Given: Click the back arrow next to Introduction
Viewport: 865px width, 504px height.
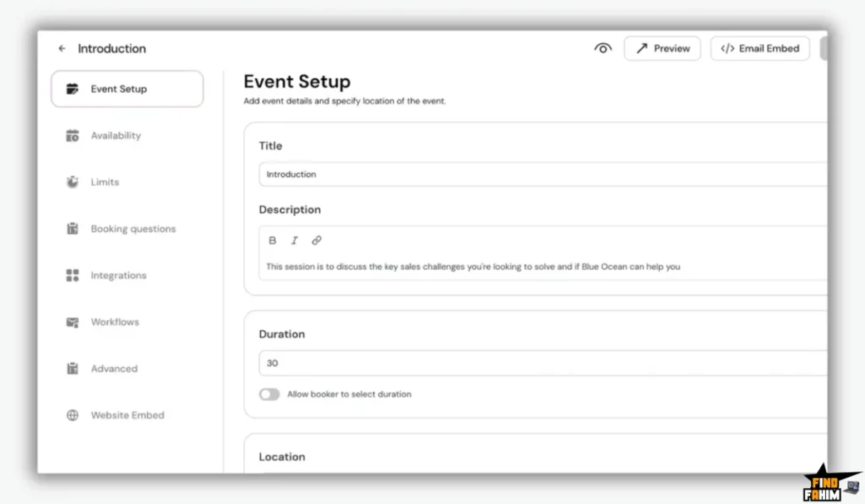Looking at the screenshot, I should tap(62, 49).
